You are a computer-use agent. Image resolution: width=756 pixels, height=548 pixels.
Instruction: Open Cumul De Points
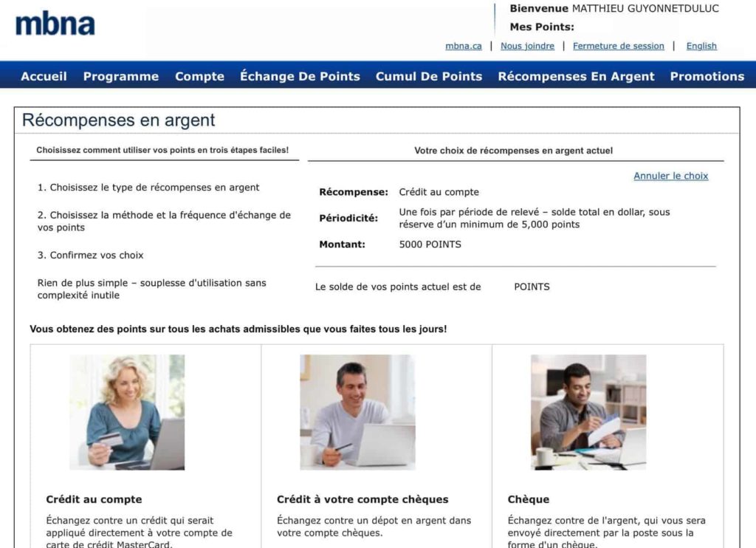(428, 76)
